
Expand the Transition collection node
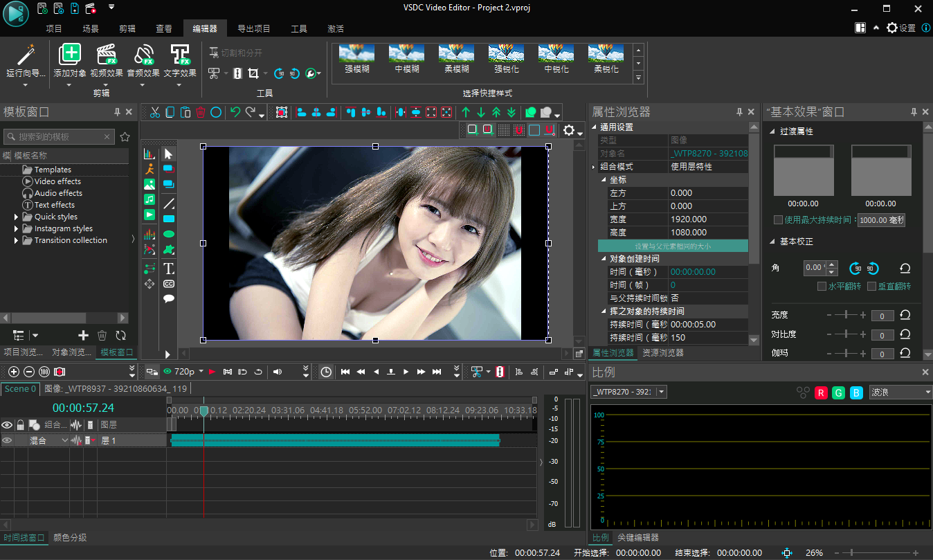pos(17,240)
